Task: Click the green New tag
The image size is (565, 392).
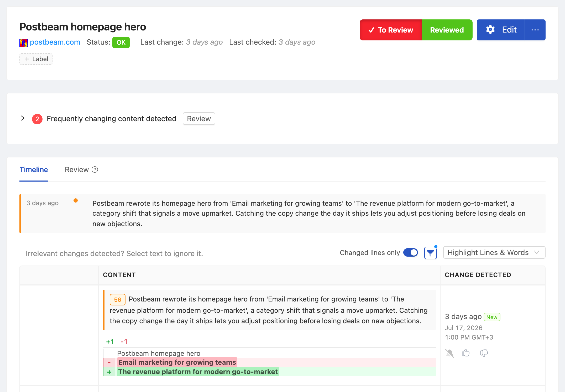Action: pyautogui.click(x=492, y=317)
